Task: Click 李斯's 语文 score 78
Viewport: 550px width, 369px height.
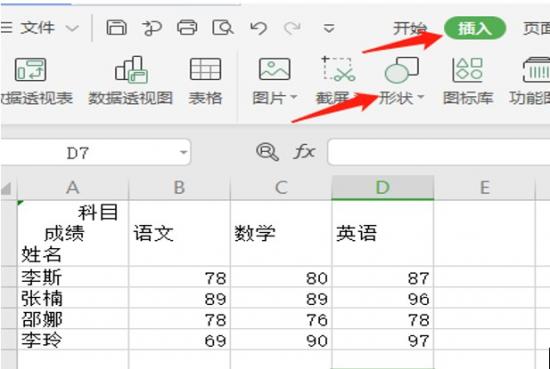Action: pyautogui.click(x=179, y=277)
